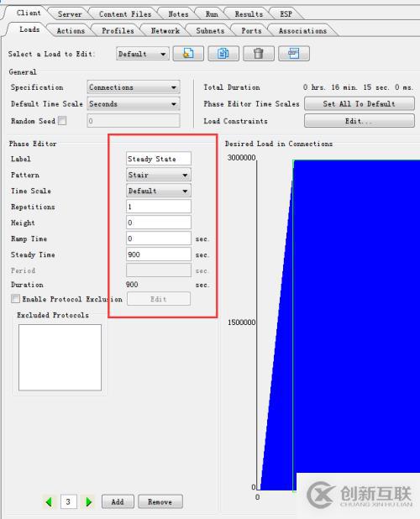The image size is (420, 519).
Task: Click the Steady Time input field
Action: [159, 254]
